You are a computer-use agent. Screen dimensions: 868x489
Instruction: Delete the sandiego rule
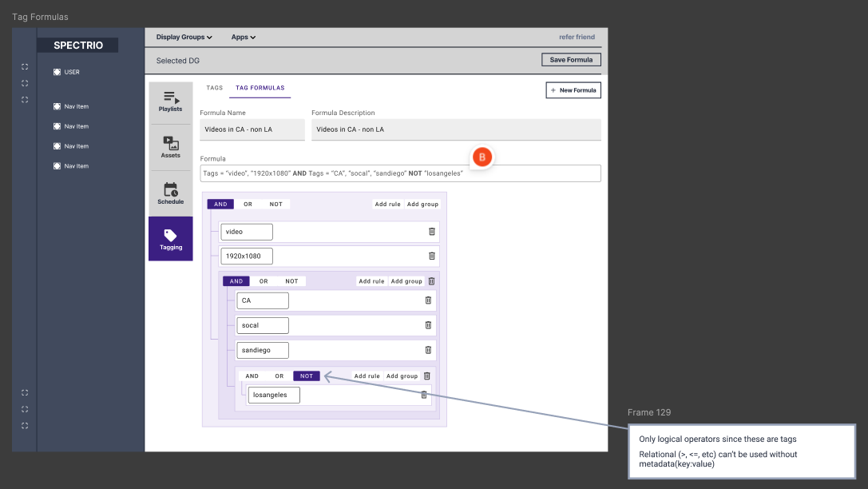tap(428, 350)
